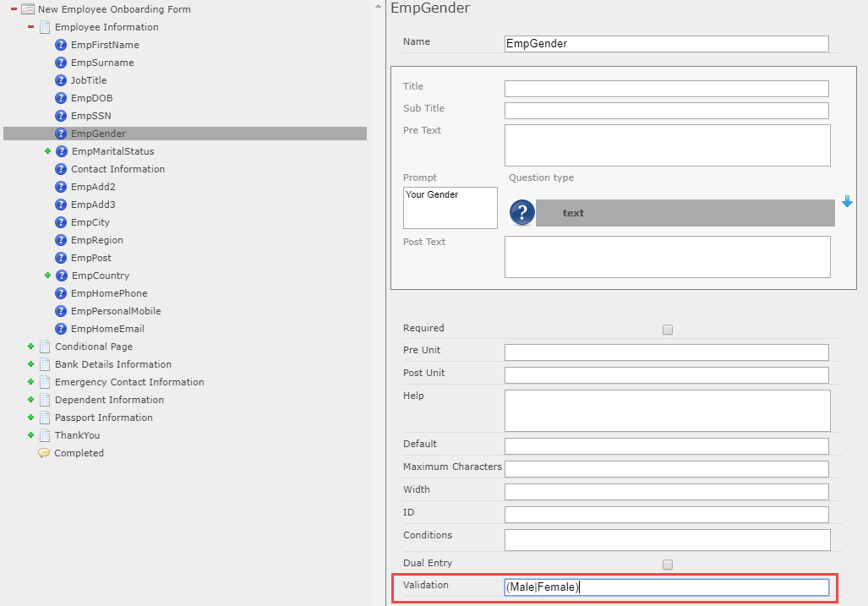The width and height of the screenshot is (868, 606).
Task: Select JobTitle in the form tree
Action: [89, 80]
